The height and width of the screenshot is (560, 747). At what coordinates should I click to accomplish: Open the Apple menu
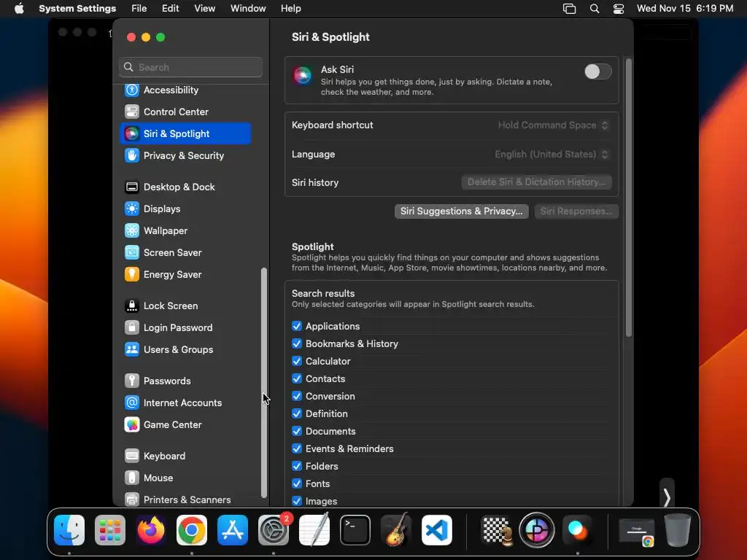tap(19, 9)
